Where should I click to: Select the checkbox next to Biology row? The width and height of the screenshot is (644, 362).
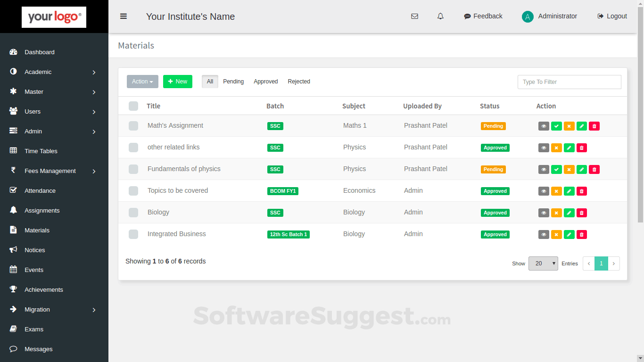point(133,213)
